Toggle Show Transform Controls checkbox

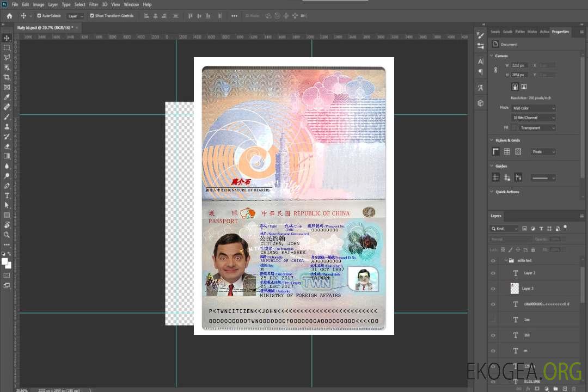[92, 16]
